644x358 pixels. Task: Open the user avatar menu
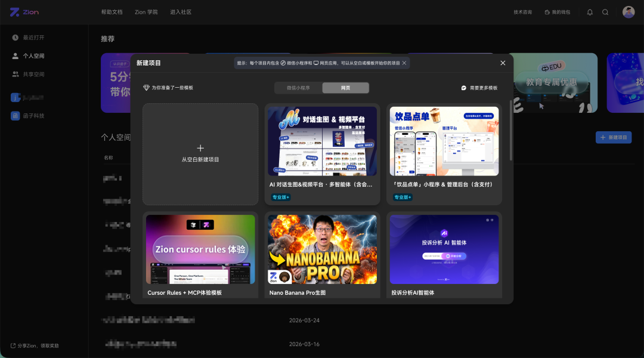628,12
